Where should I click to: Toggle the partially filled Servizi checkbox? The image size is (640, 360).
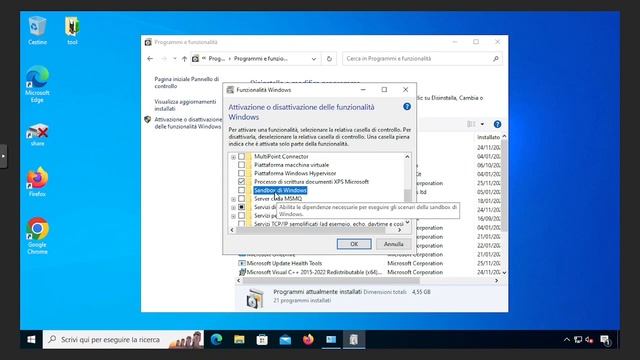(242, 207)
